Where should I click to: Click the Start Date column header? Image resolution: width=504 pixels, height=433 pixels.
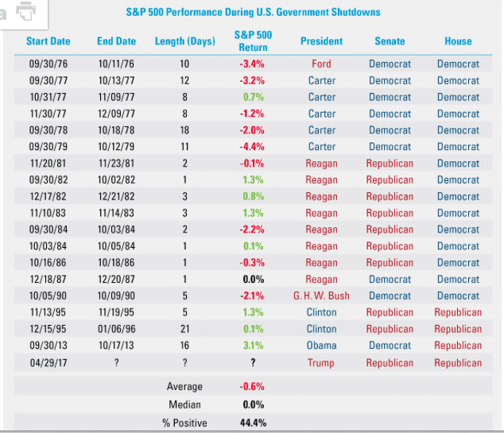point(48,41)
